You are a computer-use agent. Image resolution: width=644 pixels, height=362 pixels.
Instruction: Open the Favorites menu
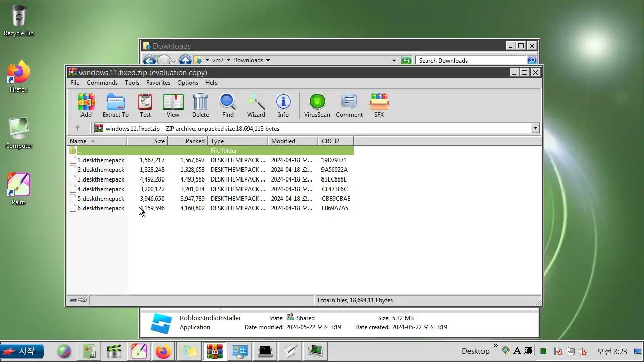pyautogui.click(x=158, y=83)
